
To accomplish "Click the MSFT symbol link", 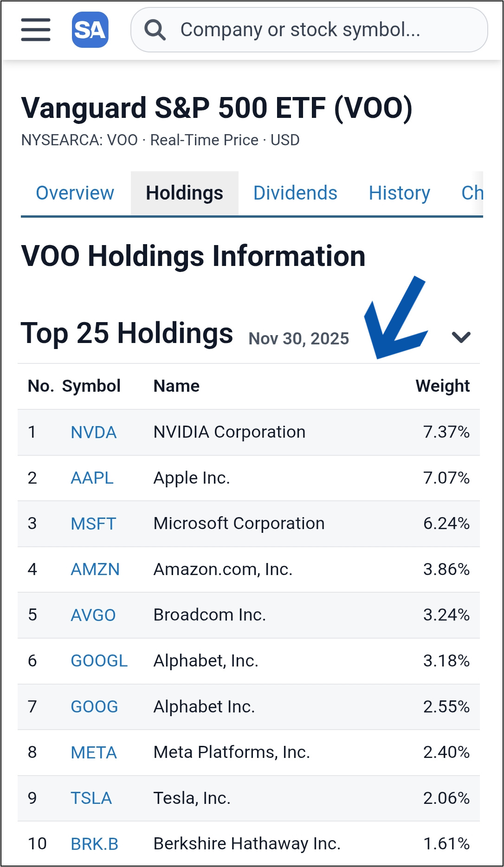I will click(93, 524).
